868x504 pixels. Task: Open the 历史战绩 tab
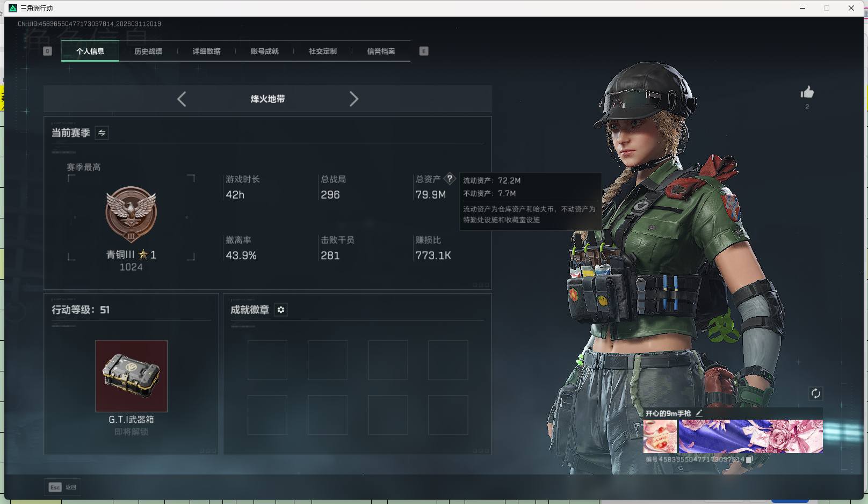click(x=148, y=51)
